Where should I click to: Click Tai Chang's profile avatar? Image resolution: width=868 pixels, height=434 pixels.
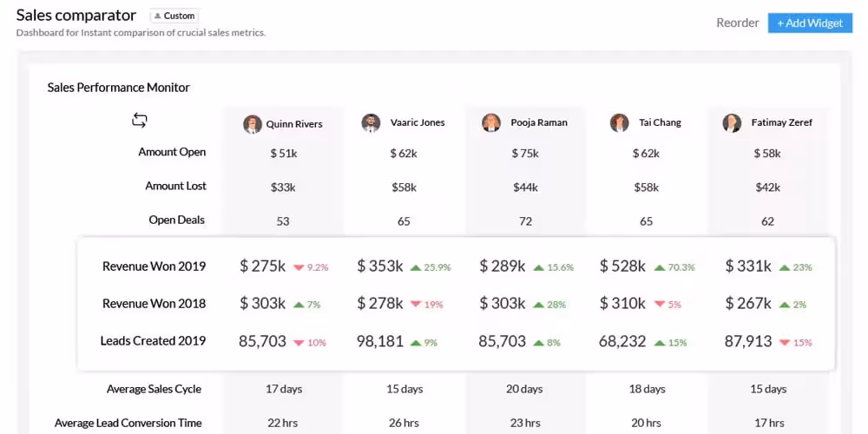click(619, 123)
